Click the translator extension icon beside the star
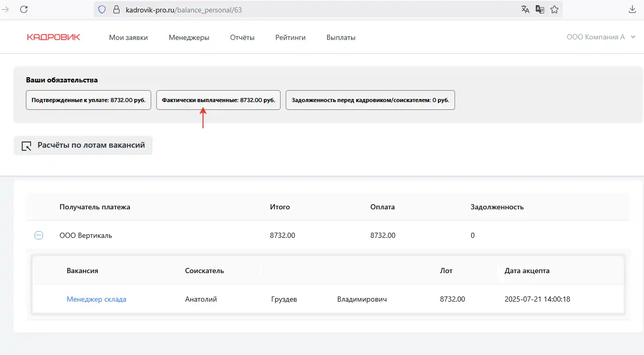644x355 pixels. [x=540, y=9]
